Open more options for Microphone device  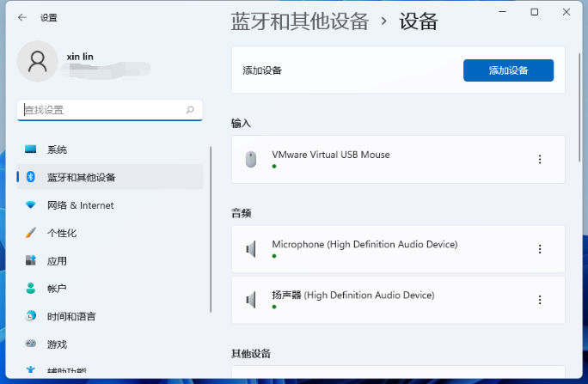(x=540, y=249)
